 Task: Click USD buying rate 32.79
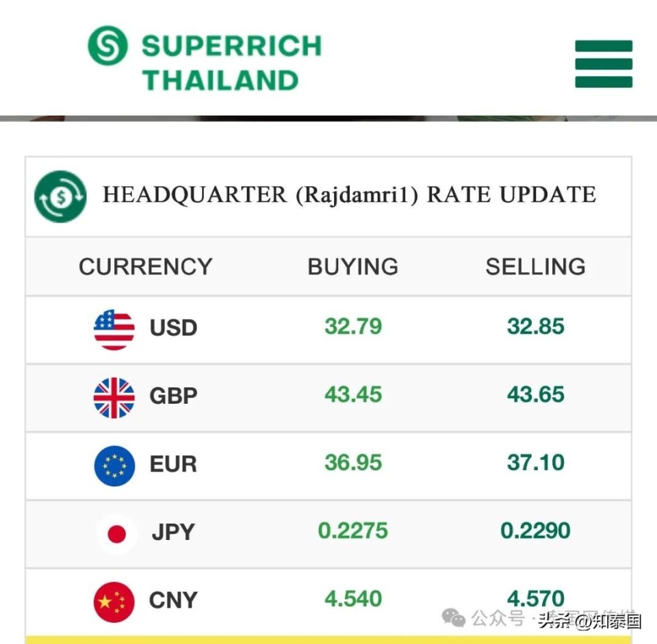click(x=352, y=326)
